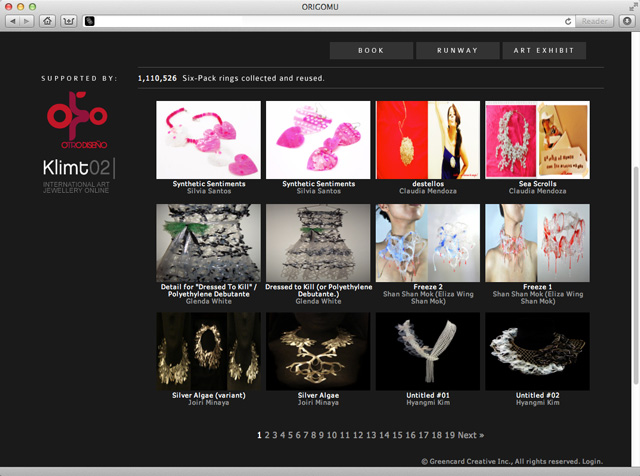
Task: Go to page 19 of gallery
Action: tap(450, 435)
